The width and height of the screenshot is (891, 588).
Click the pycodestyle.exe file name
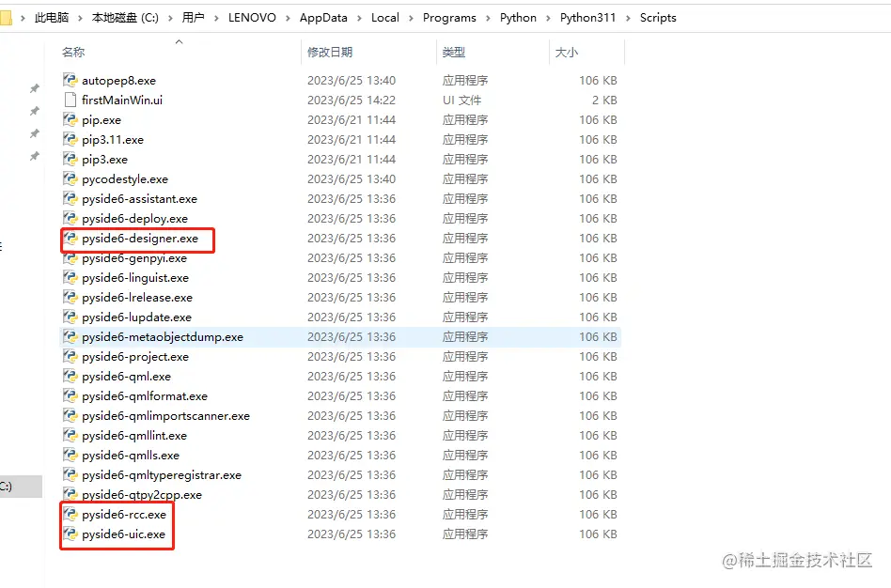(x=125, y=179)
